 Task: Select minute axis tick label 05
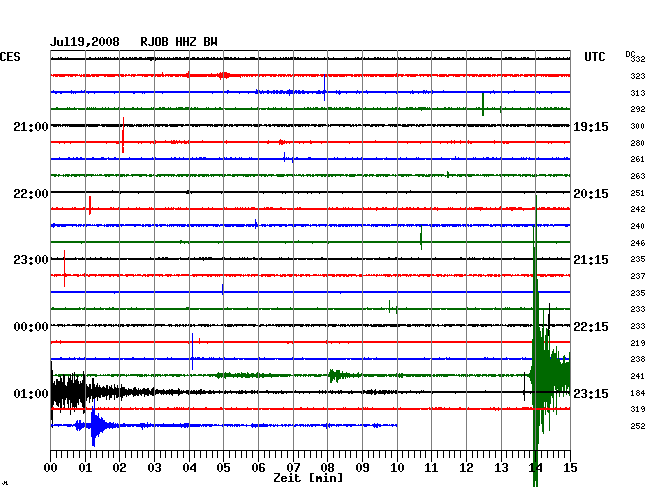tap(223, 468)
